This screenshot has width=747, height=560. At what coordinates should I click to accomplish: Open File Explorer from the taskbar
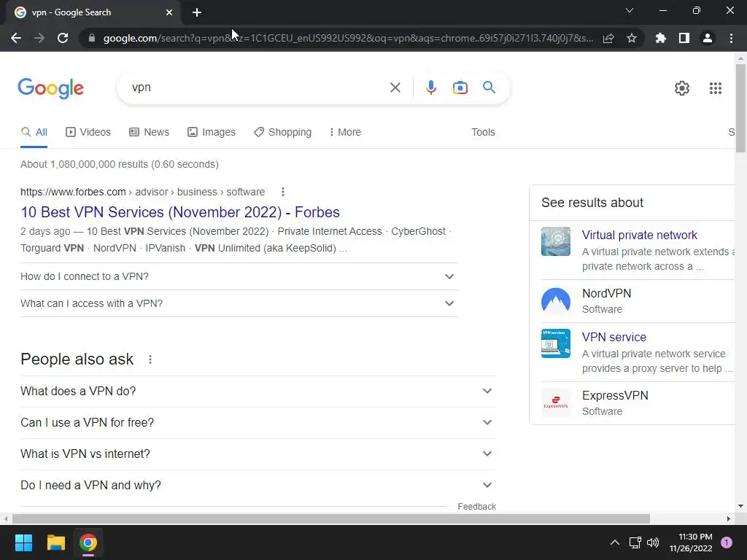click(55, 542)
